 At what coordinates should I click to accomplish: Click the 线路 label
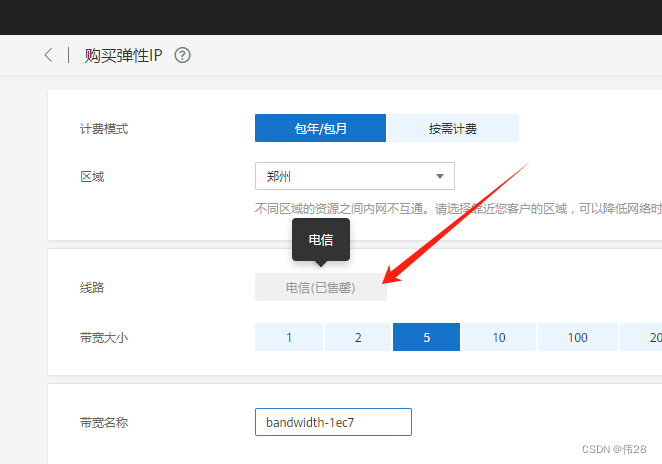92,287
